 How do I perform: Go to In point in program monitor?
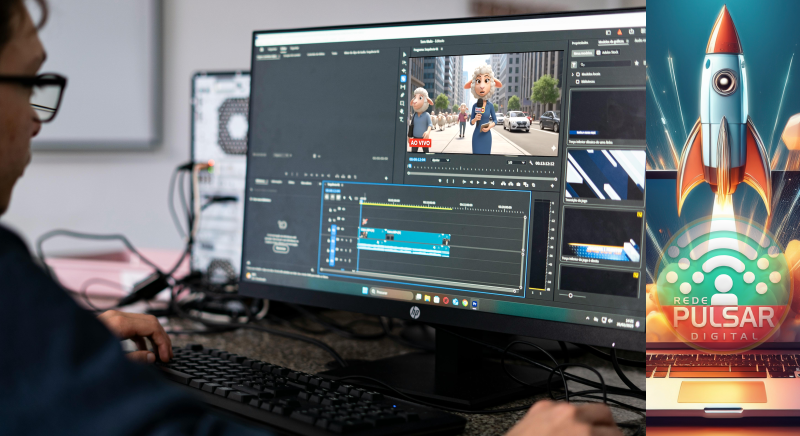(464, 182)
